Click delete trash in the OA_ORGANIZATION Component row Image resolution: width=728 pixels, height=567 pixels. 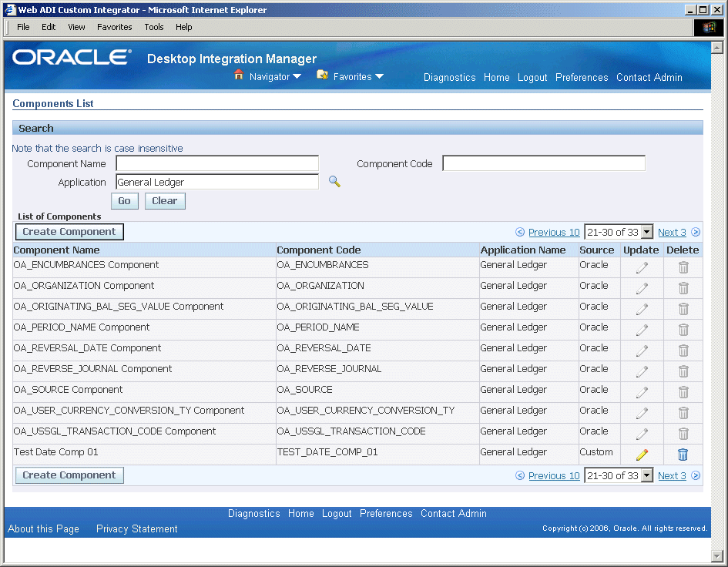683,288
